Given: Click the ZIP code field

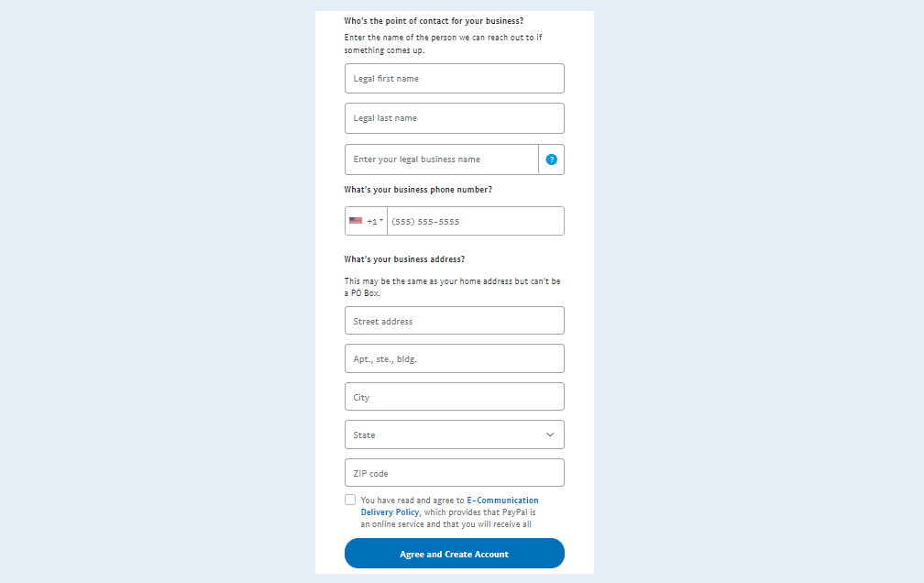Looking at the screenshot, I should 455,473.
